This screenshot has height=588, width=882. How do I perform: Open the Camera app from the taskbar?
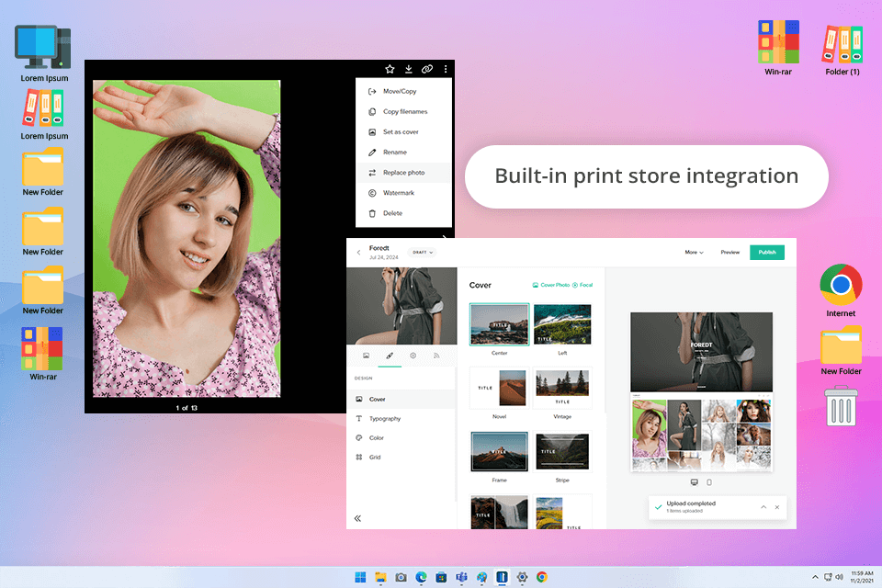pos(401,577)
